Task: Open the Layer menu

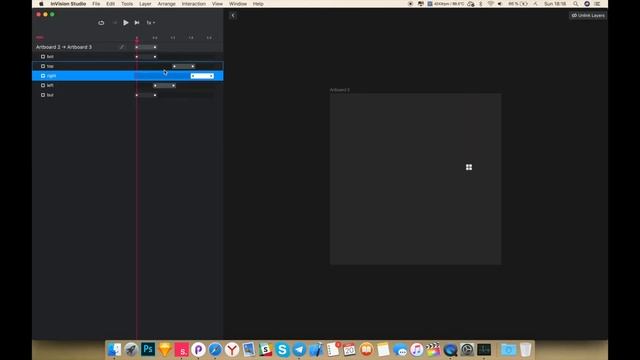Action: 145,4
